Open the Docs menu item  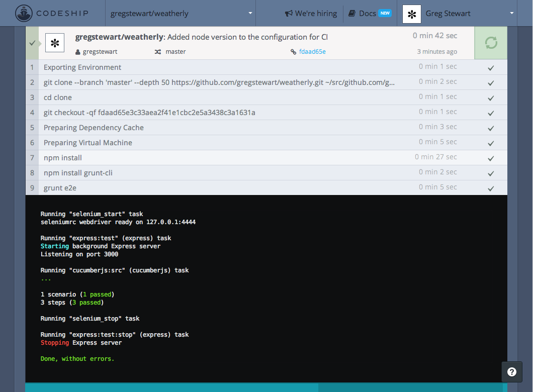pyautogui.click(x=367, y=14)
